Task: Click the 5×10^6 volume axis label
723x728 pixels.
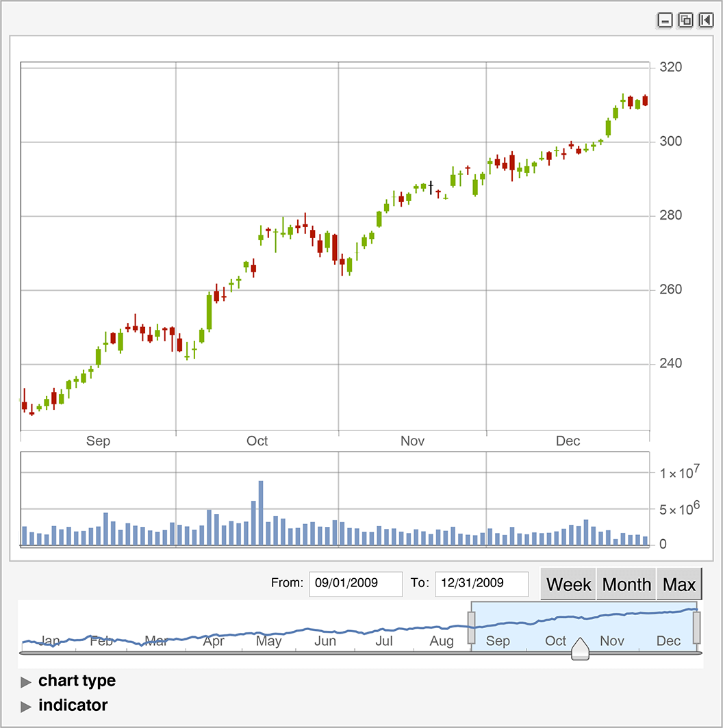Action: click(x=680, y=508)
